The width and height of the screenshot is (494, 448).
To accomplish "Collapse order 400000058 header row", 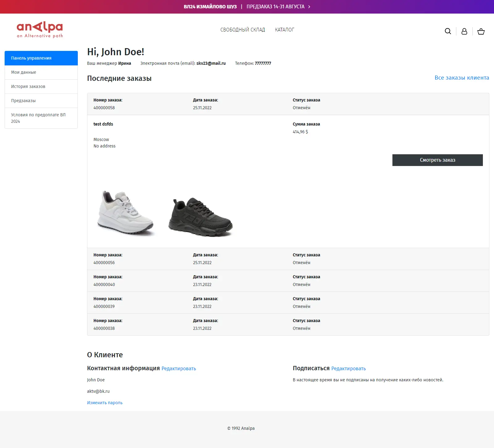I will pos(288,104).
